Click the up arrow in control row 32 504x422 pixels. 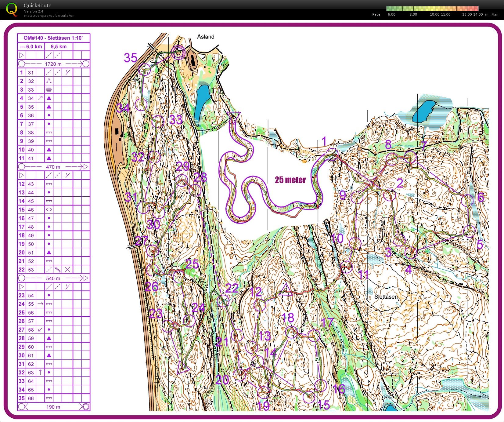(x=40, y=373)
